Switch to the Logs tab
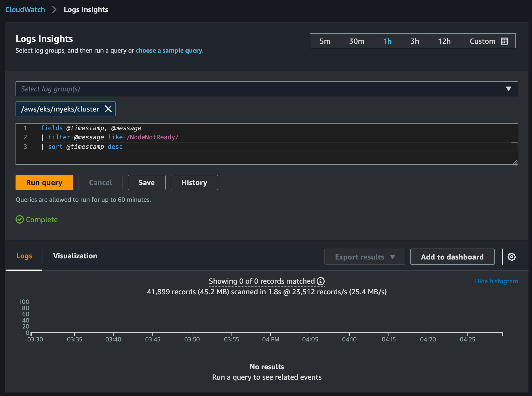This screenshot has width=532, height=396. click(24, 256)
